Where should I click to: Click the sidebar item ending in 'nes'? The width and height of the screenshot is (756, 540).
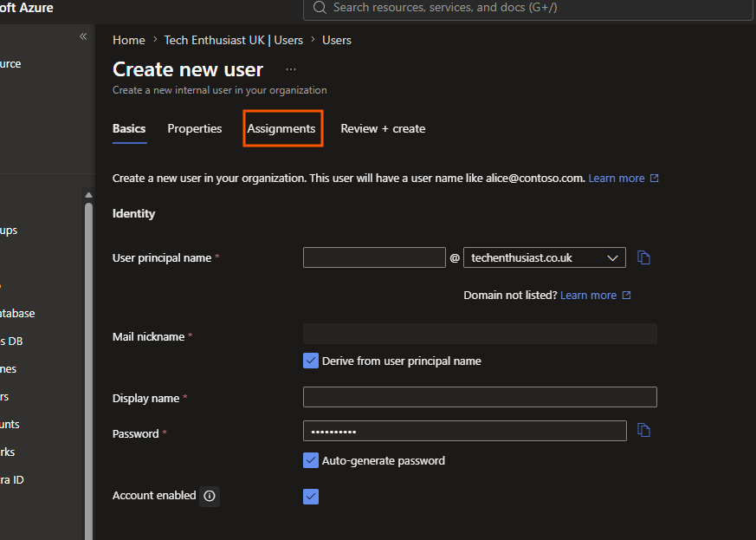pos(8,369)
